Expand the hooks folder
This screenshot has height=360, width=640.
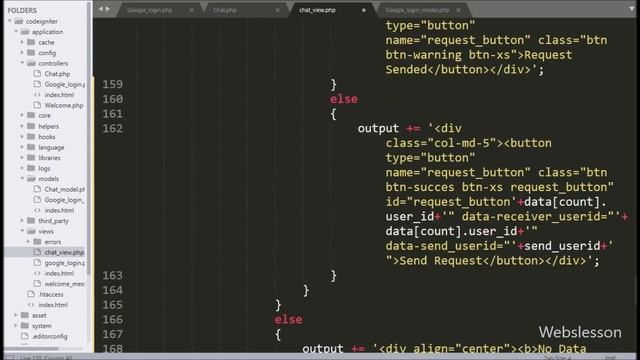point(22,137)
